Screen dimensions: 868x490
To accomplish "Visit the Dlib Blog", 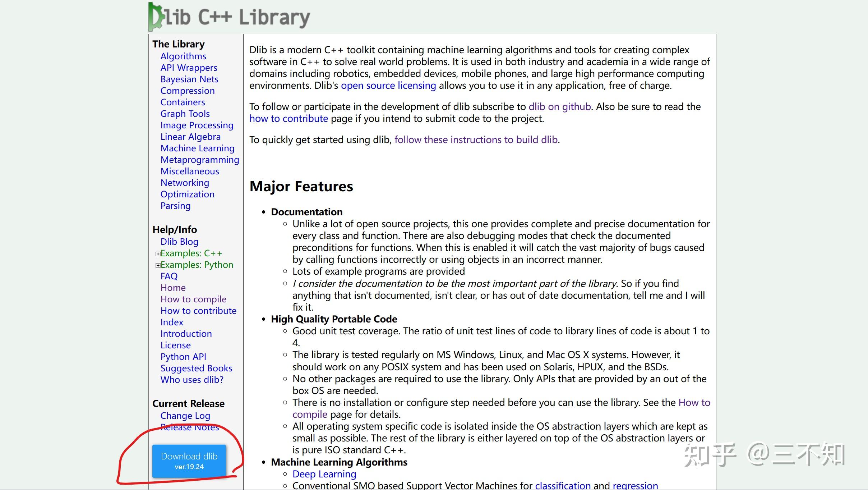I will (179, 242).
